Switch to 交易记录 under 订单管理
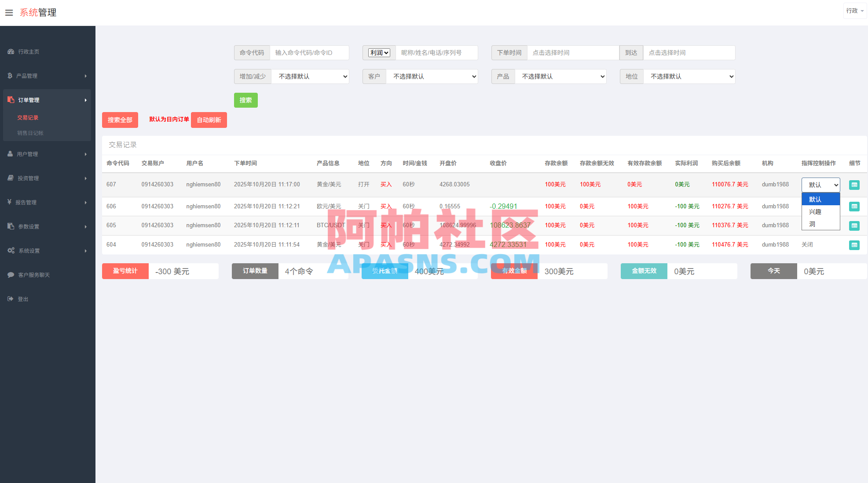This screenshot has width=868, height=483. click(x=28, y=117)
